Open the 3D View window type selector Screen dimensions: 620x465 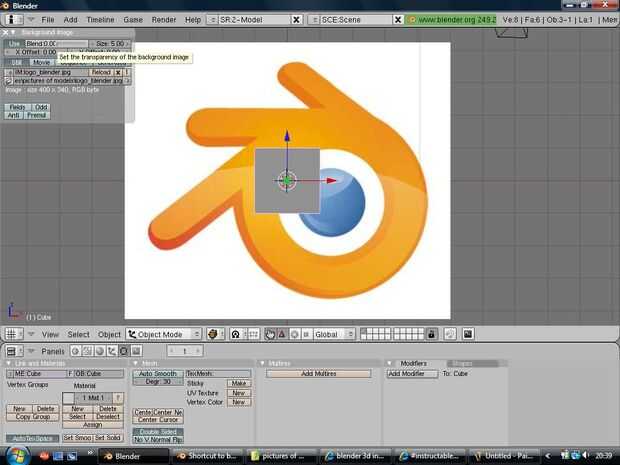[14, 334]
